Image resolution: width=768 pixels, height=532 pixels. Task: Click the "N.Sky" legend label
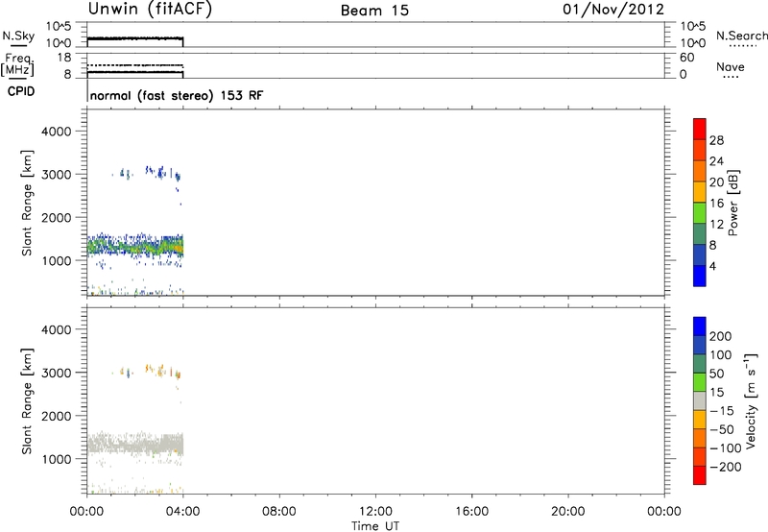coord(18,36)
